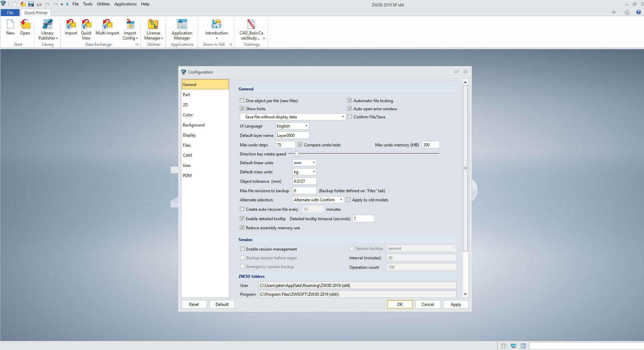Toggle Compact undo/redo checkbox
This screenshot has height=350, width=644.
click(300, 145)
